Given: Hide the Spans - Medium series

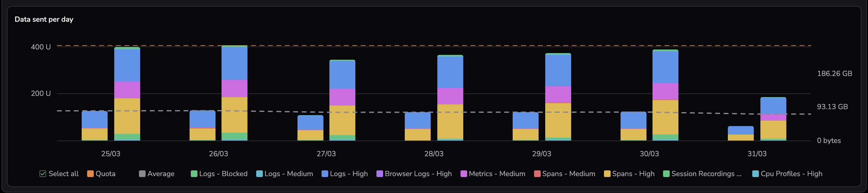Looking at the screenshot, I should click(x=537, y=174).
